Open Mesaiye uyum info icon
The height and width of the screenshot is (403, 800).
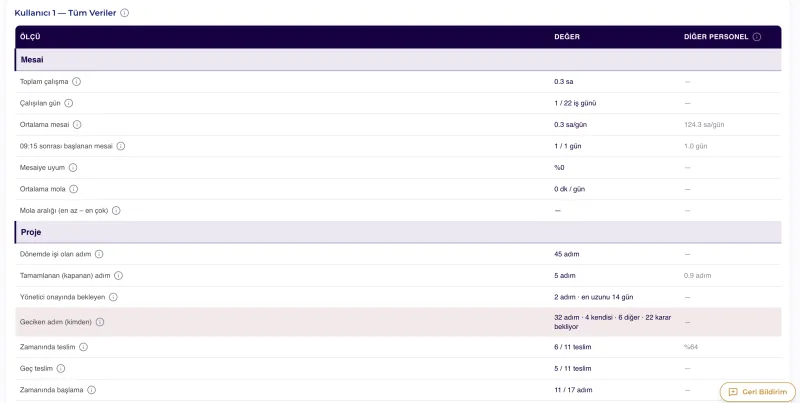tap(73, 167)
